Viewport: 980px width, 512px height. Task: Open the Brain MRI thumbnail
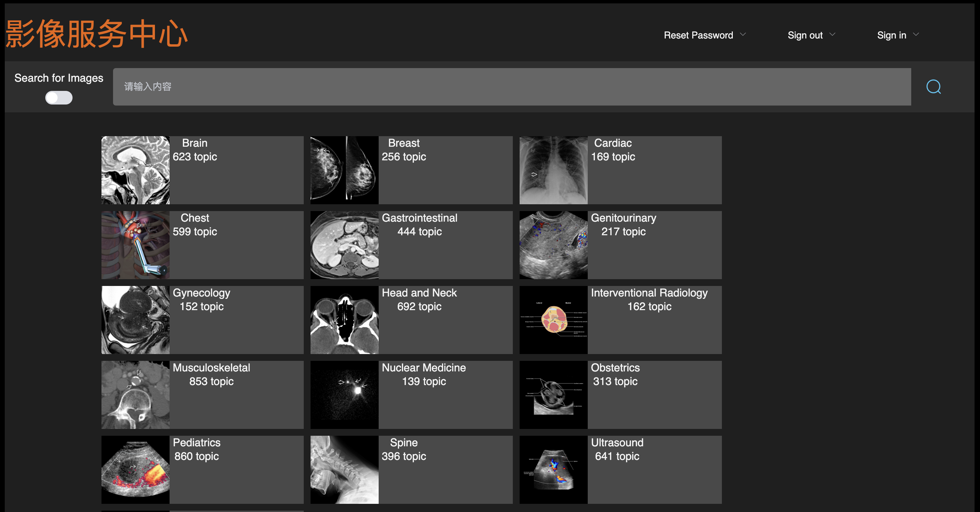point(136,170)
